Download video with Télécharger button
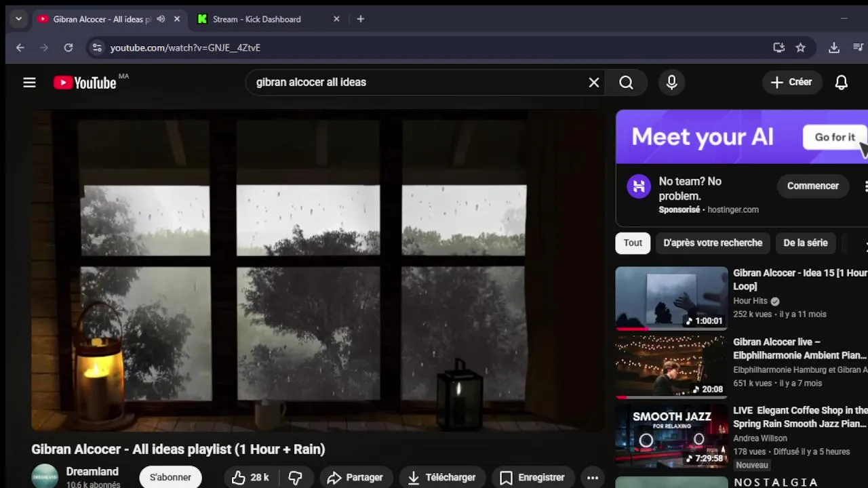This screenshot has height=488, width=868. point(442,478)
